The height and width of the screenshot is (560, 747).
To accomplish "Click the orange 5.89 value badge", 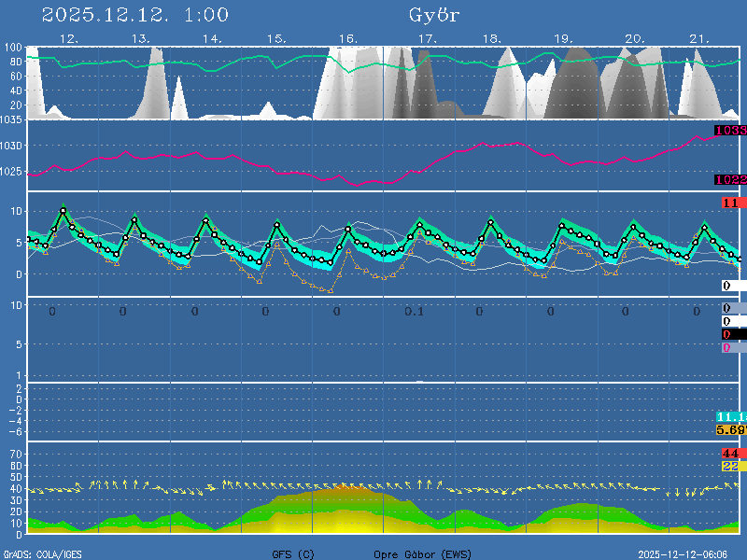I will [730, 429].
